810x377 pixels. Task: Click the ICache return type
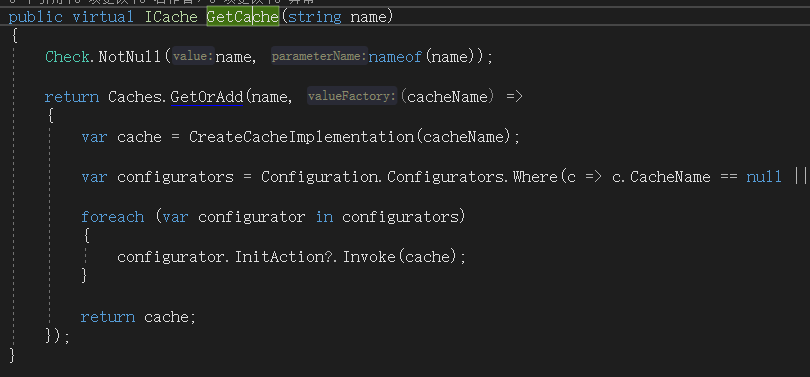(x=171, y=17)
